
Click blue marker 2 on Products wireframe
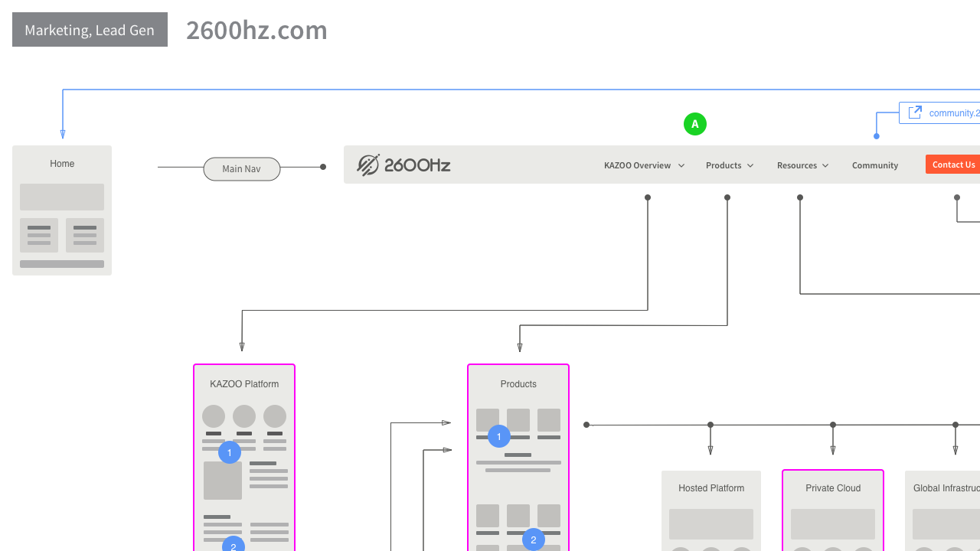coord(533,540)
